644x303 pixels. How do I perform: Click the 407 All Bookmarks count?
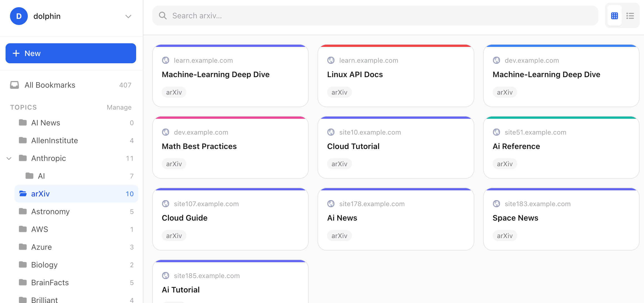tap(125, 85)
